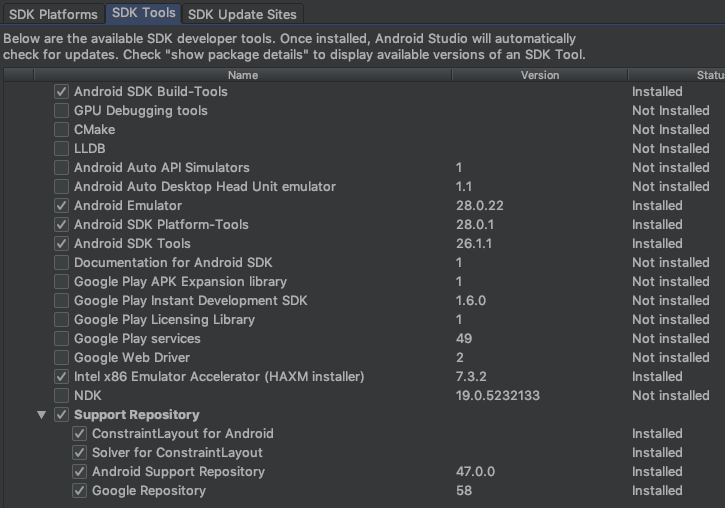Sort by the Version column header
The height and width of the screenshot is (508, 725).
539,75
